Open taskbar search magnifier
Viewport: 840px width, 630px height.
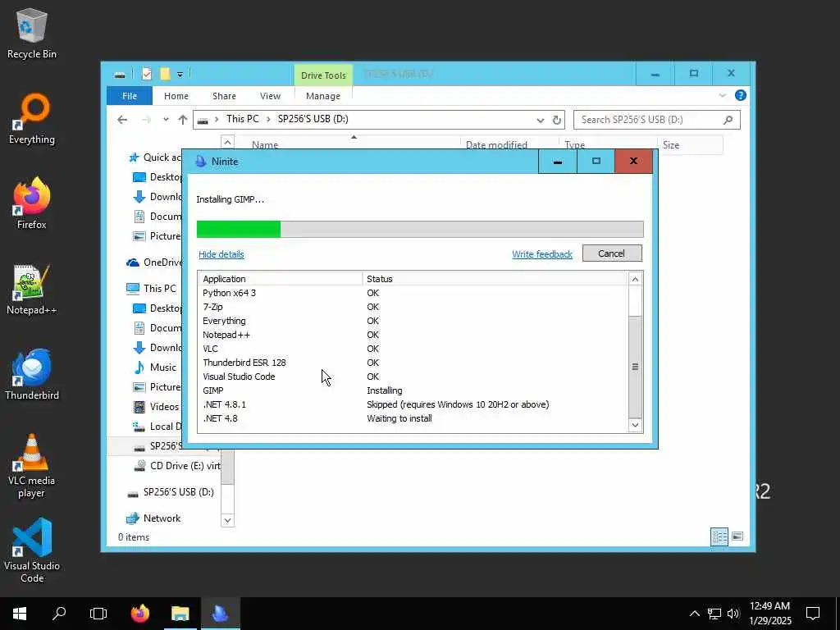[x=59, y=614]
